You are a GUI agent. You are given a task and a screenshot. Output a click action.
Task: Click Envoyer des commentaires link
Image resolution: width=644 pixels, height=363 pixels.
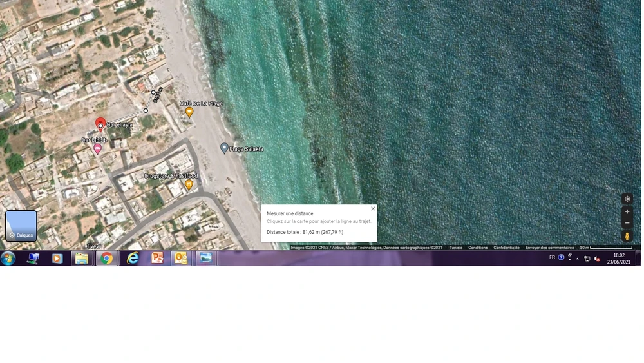point(549,248)
